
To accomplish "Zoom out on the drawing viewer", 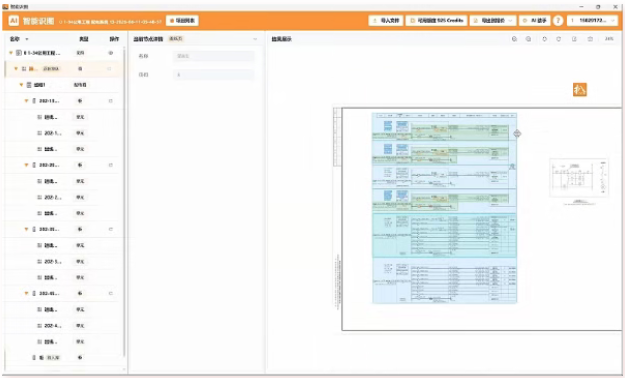I will click(x=528, y=39).
